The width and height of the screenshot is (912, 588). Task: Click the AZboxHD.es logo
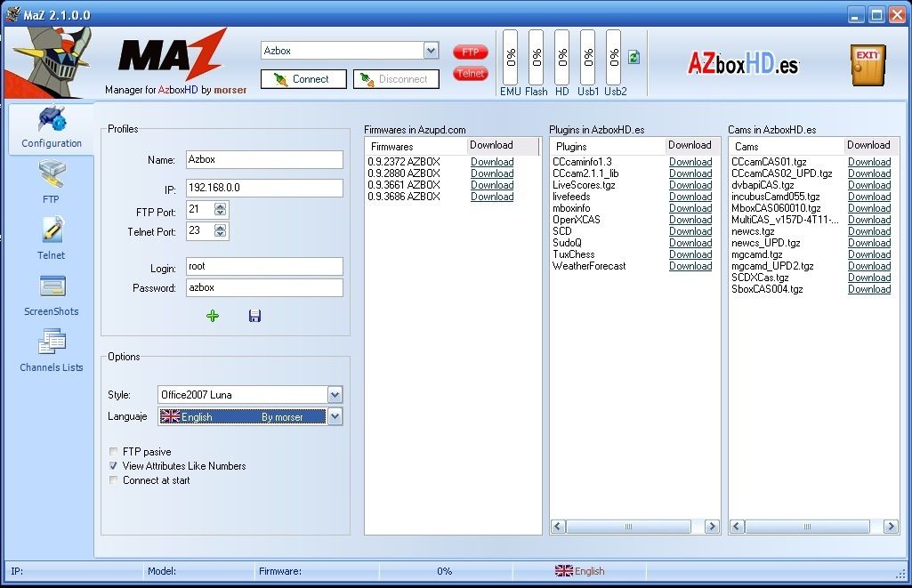click(743, 63)
